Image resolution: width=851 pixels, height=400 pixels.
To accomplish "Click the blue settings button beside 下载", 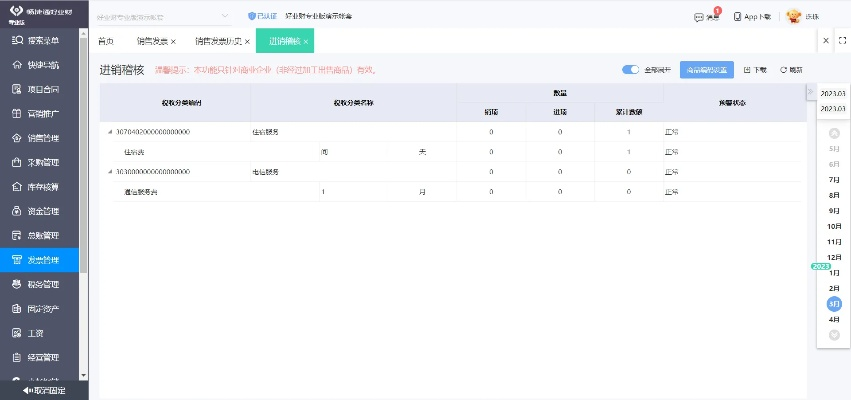I will point(706,70).
